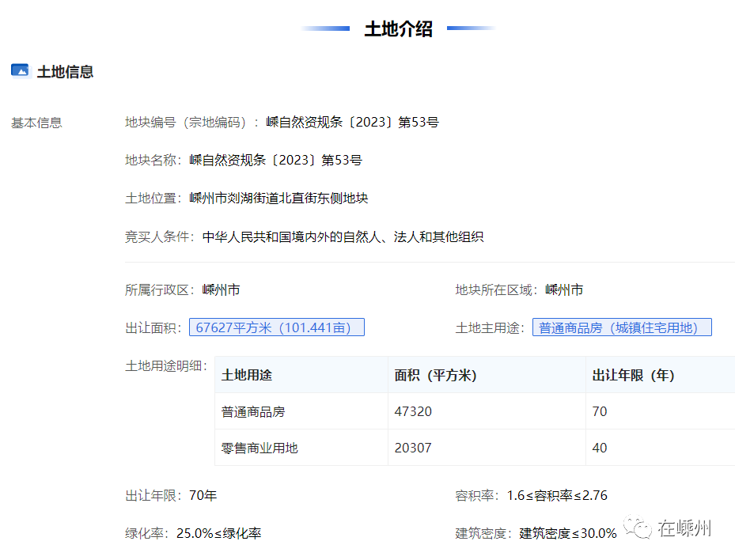The height and width of the screenshot is (560, 735).
Task: Click the 土地介绍 section title
Action: (x=398, y=29)
